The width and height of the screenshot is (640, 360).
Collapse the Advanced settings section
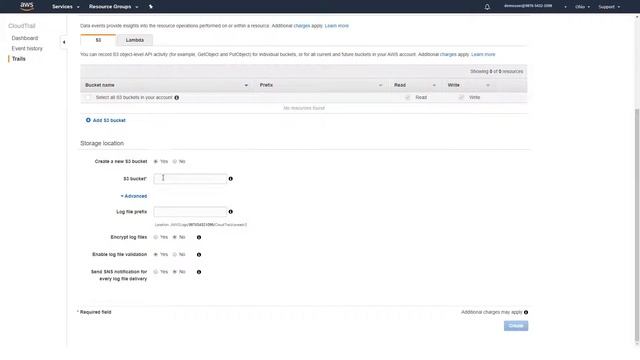(133, 196)
